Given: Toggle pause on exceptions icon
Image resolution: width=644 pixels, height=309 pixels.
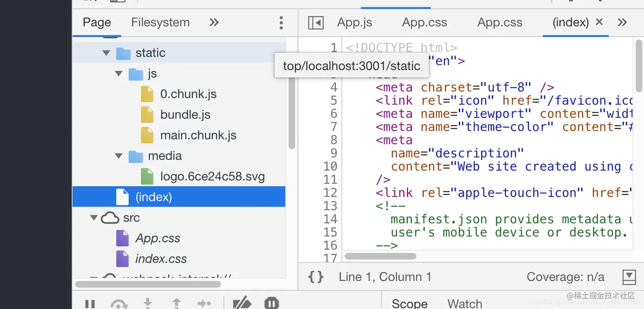Looking at the screenshot, I should (271, 303).
